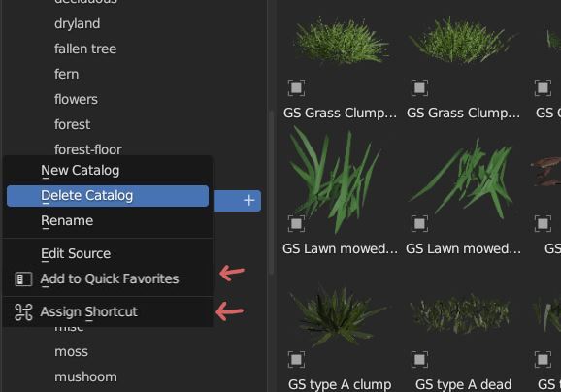Select New Catalog in context menu
This screenshot has height=392, width=561.
pyautogui.click(x=108, y=170)
